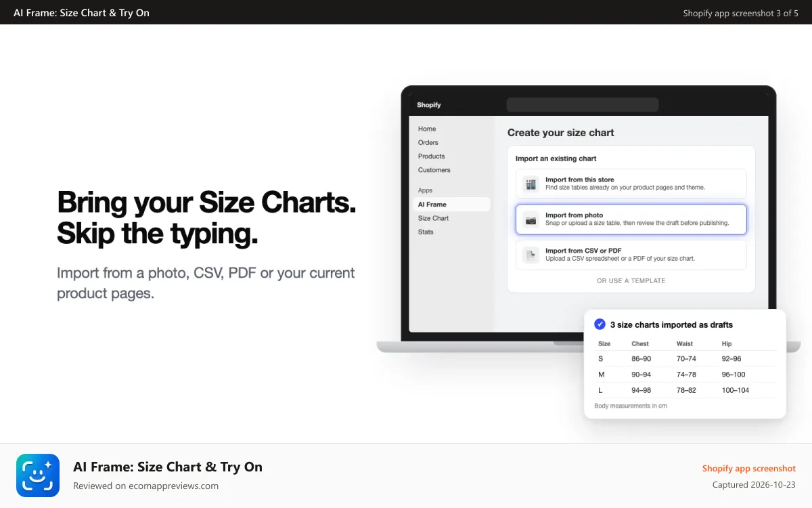Screen dimensions: 812x508
Task: Open Products in the Shopify sidebar
Action: (x=431, y=156)
